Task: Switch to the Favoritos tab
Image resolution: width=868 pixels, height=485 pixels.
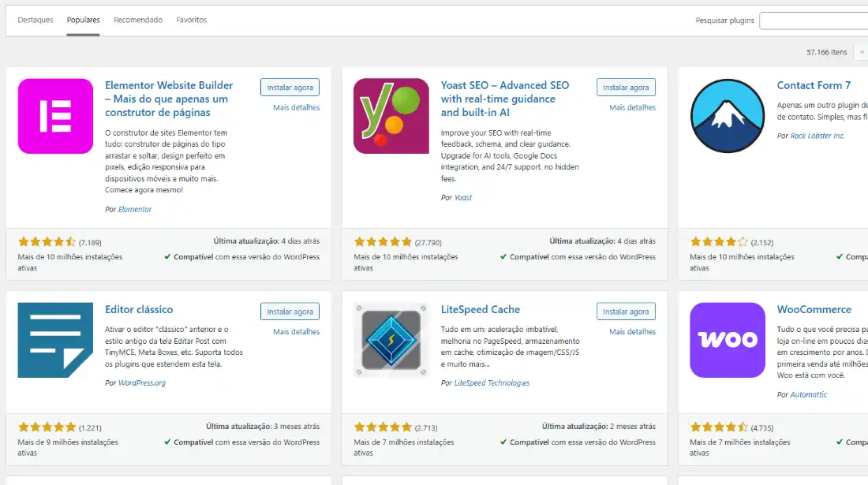Action: pos(190,20)
